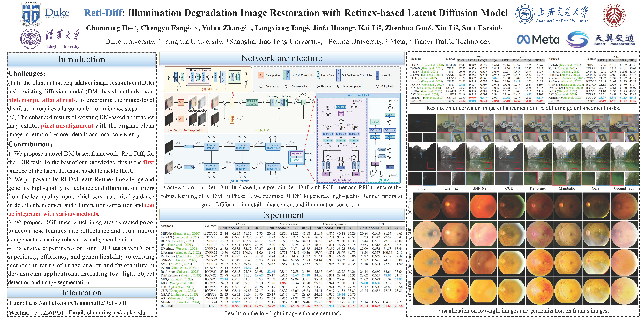Select the Experiment section header
Image resolution: width=644 pixels, height=322 pixels.
coord(282,215)
